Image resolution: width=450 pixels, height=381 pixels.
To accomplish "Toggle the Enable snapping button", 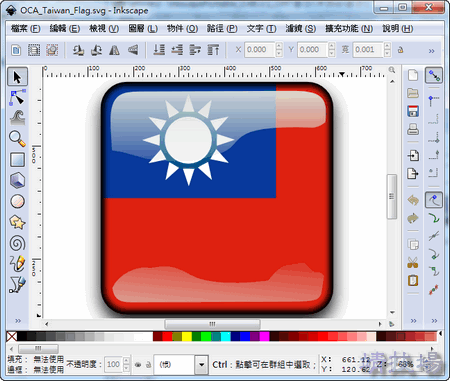I will [x=434, y=75].
